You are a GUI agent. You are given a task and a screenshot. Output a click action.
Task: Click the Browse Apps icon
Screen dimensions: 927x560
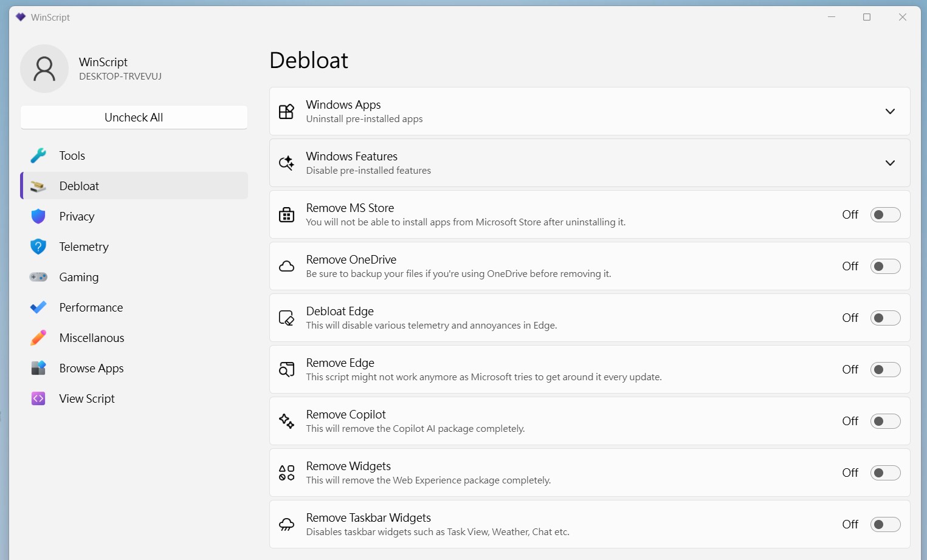pos(38,368)
